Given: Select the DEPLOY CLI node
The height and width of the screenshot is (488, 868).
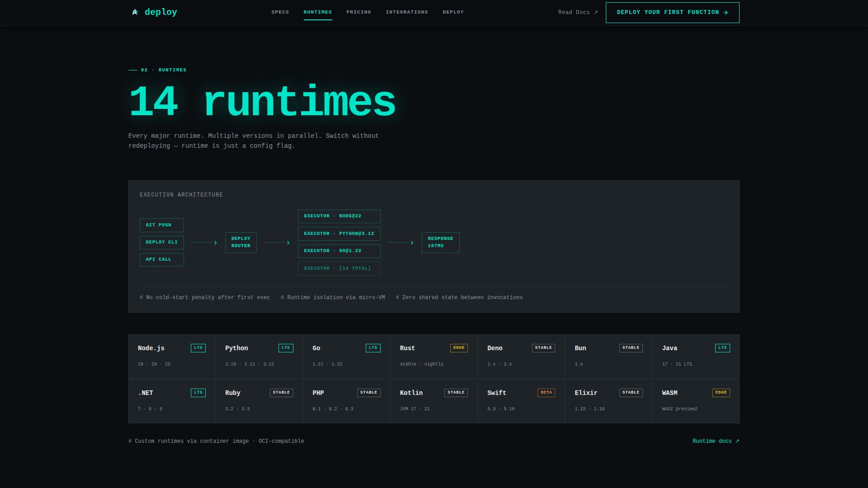Looking at the screenshot, I should click(x=161, y=242).
